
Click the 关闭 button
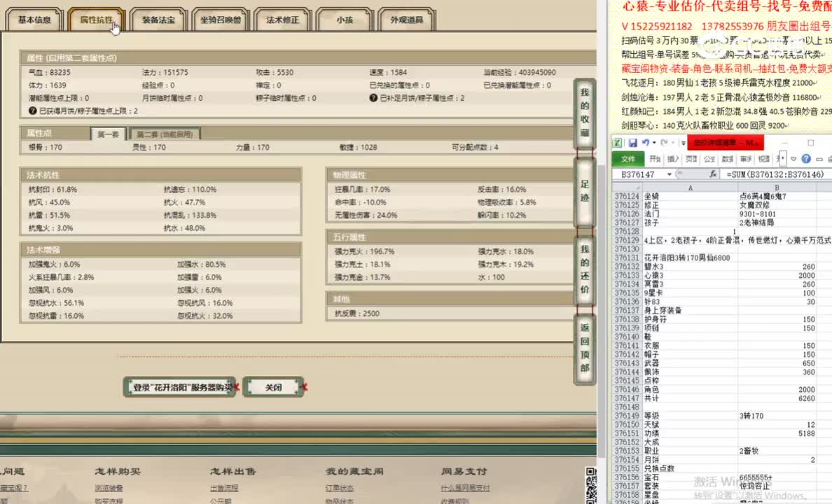point(272,386)
